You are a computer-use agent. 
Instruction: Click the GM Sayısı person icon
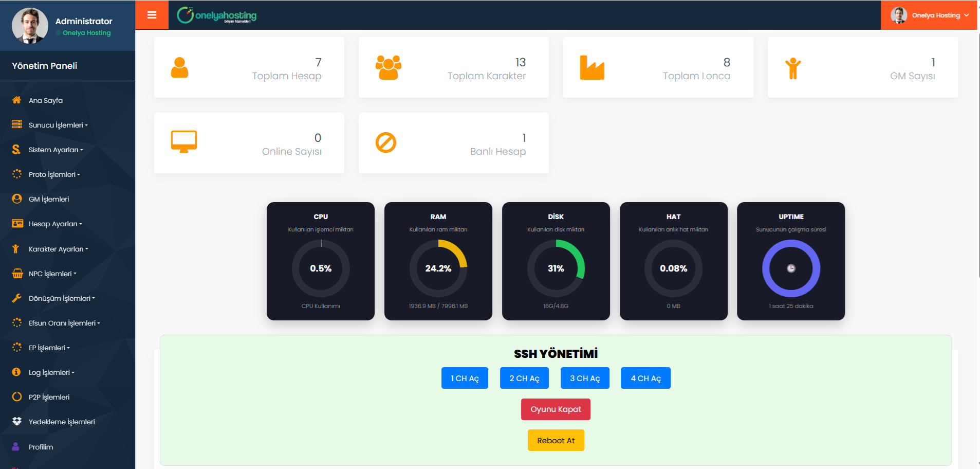793,68
